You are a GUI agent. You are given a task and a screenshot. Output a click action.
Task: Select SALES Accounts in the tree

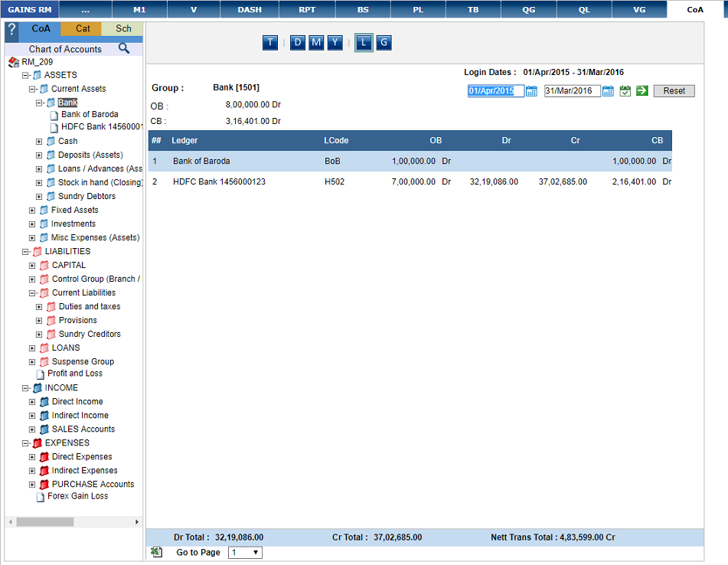pyautogui.click(x=83, y=429)
